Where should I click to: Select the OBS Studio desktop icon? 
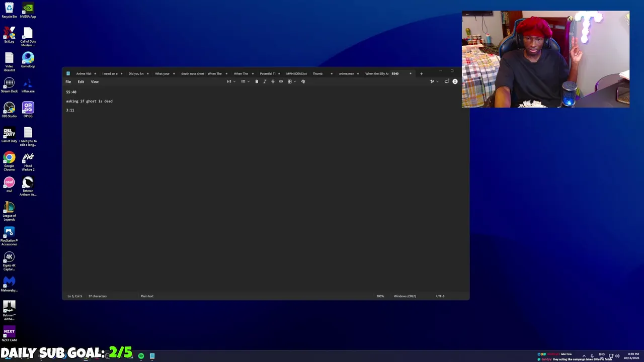click(9, 110)
